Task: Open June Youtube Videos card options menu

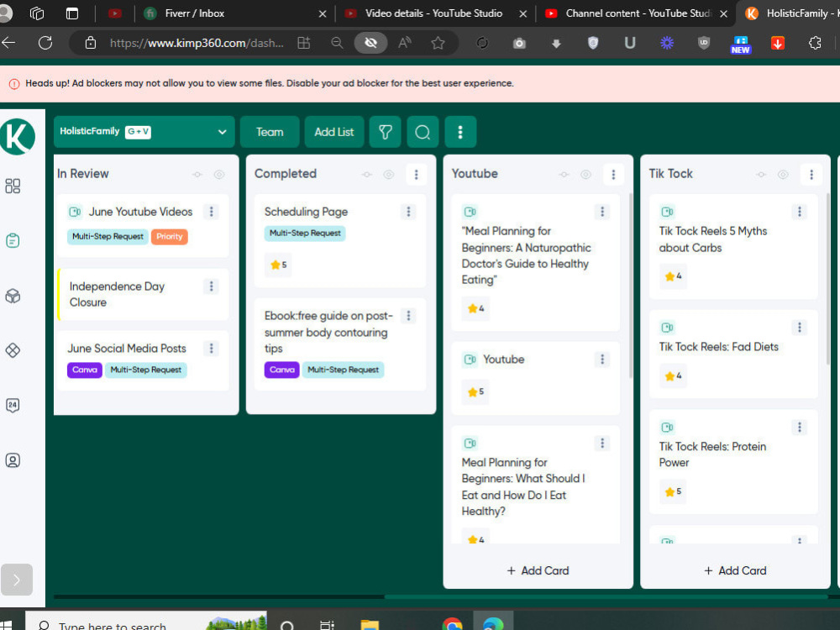Action: coord(211,212)
